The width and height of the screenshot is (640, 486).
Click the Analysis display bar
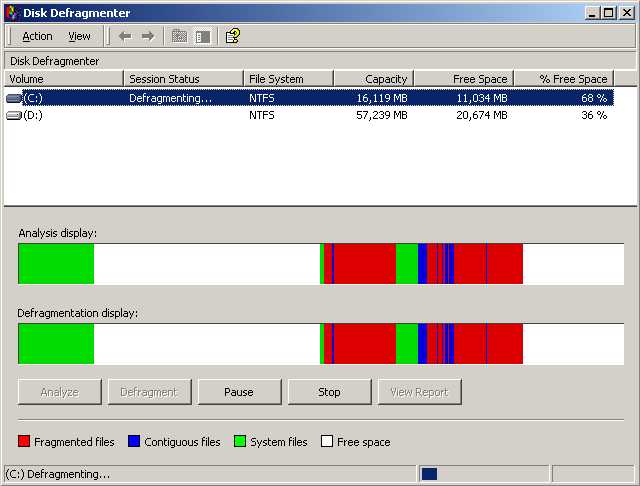(x=321, y=264)
